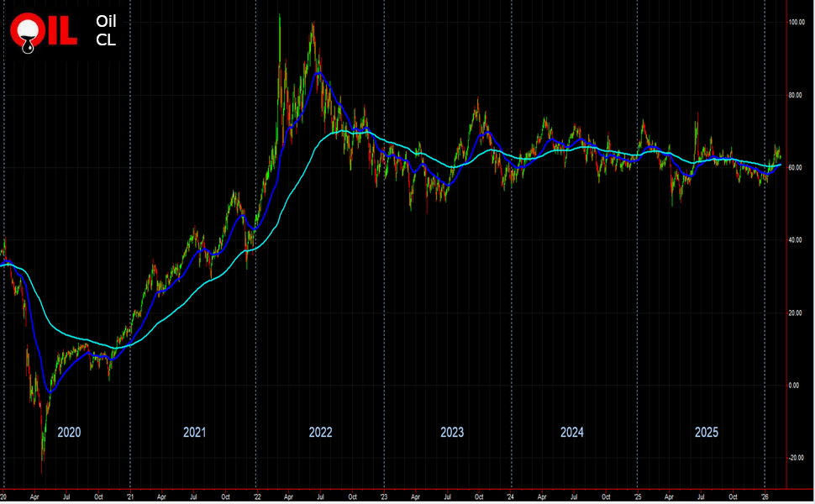Click the 2020 year label
The height and width of the screenshot is (504, 815).
(69, 433)
